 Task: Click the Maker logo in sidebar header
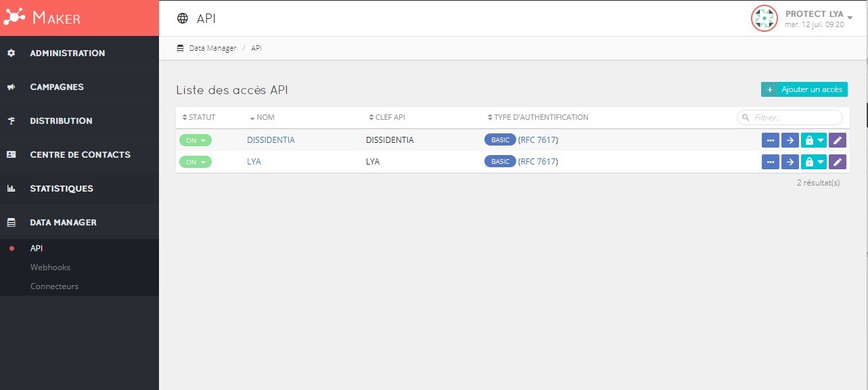click(x=42, y=18)
